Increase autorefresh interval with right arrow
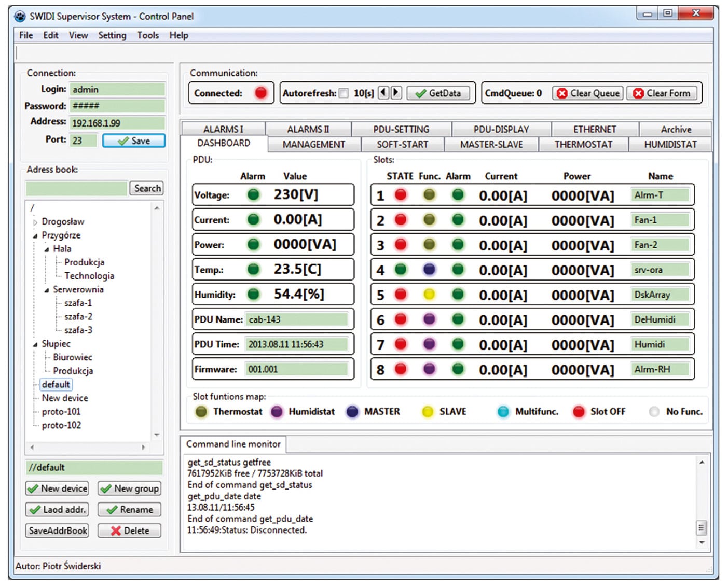 pyautogui.click(x=396, y=93)
